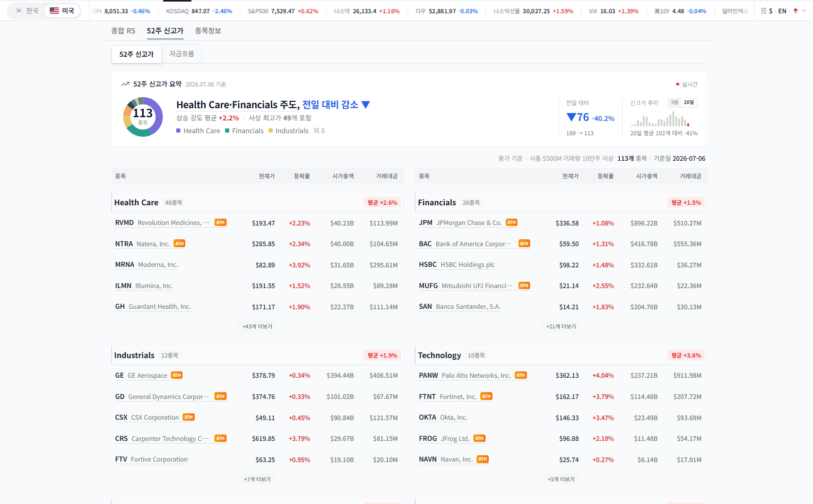This screenshot has height=504, width=813.
Task: Click the red up-arrow icon after EN
Action: tap(795, 11)
